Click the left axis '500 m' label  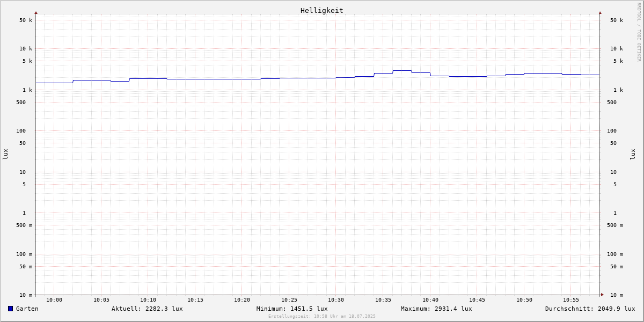(x=24, y=225)
